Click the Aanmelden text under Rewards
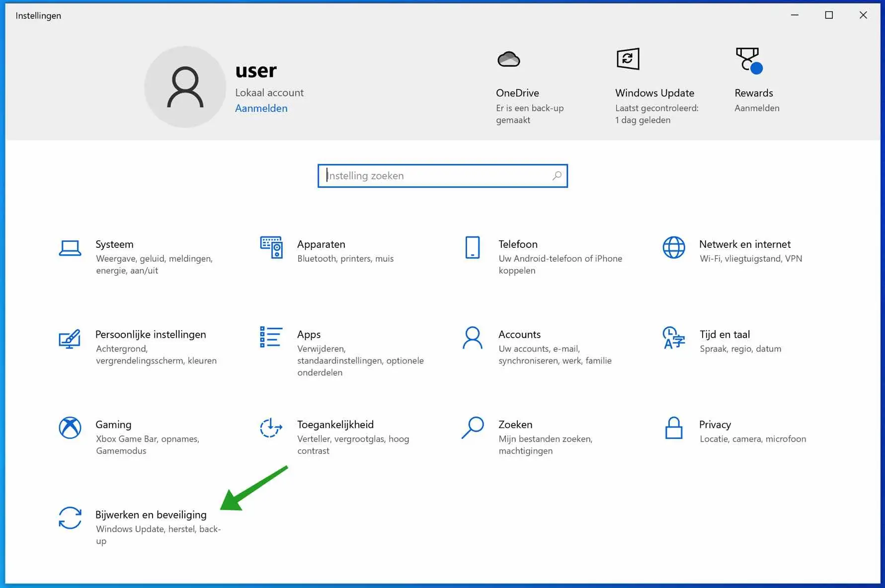The width and height of the screenshot is (885, 588). tap(757, 108)
